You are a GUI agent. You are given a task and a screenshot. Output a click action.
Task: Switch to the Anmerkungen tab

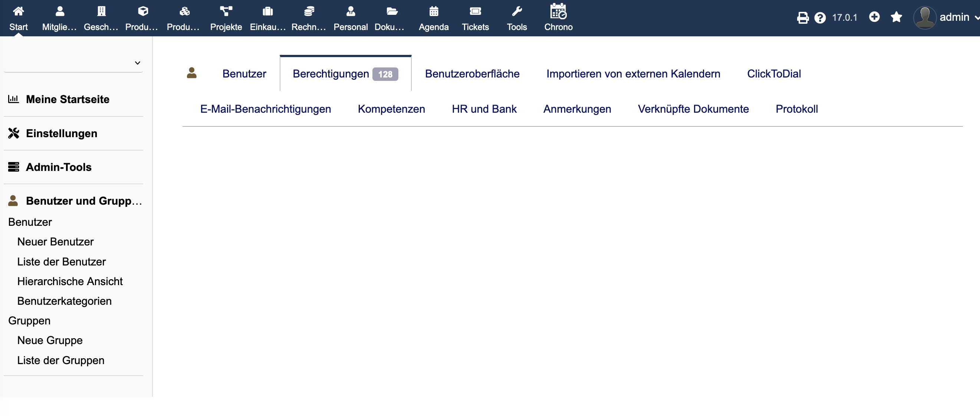(577, 109)
